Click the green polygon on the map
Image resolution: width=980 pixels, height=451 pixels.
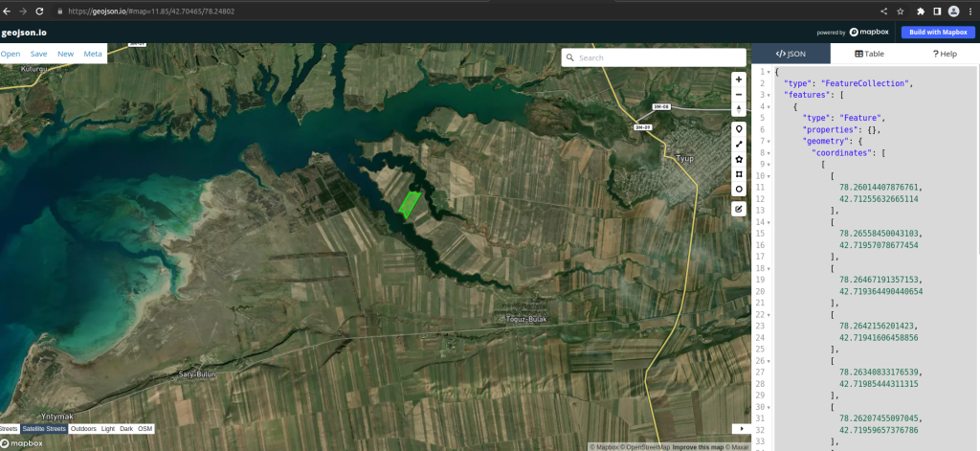click(x=410, y=205)
